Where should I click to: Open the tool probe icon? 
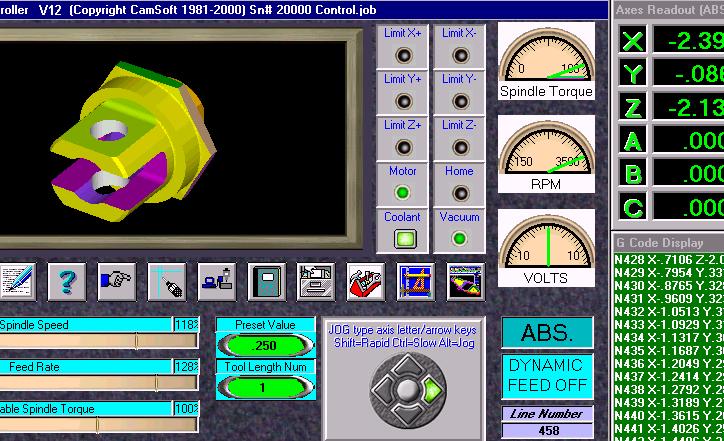point(167,281)
